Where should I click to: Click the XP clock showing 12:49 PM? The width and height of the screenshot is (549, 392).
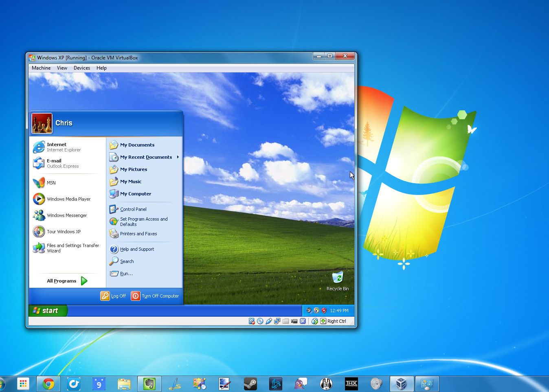pos(339,311)
